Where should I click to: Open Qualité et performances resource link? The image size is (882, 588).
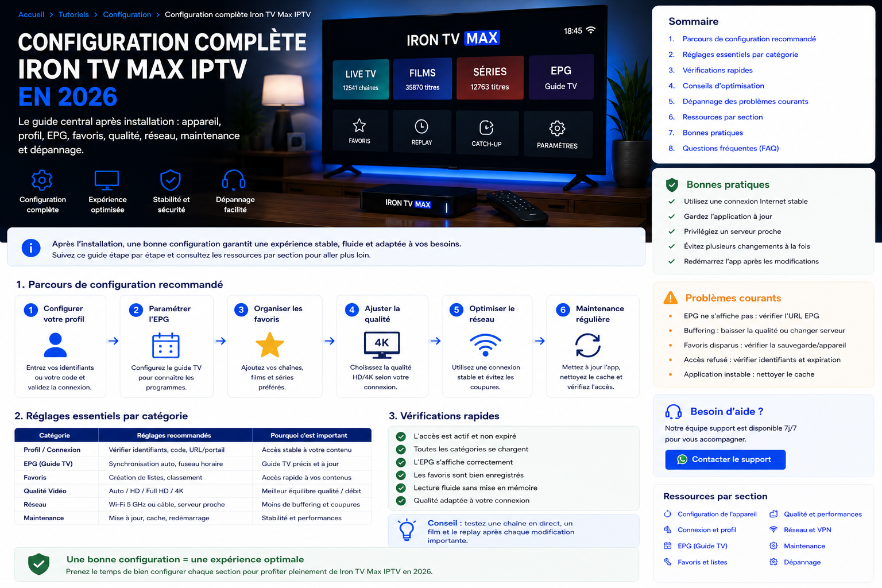822,514
